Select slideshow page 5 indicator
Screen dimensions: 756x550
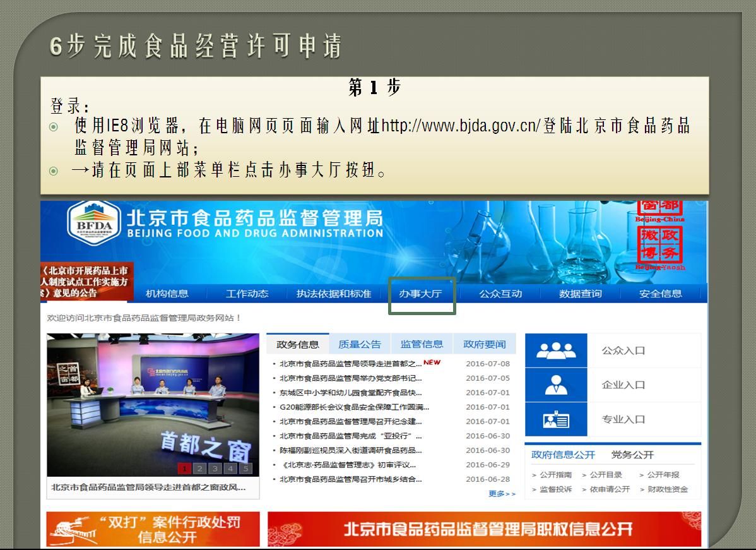click(246, 468)
